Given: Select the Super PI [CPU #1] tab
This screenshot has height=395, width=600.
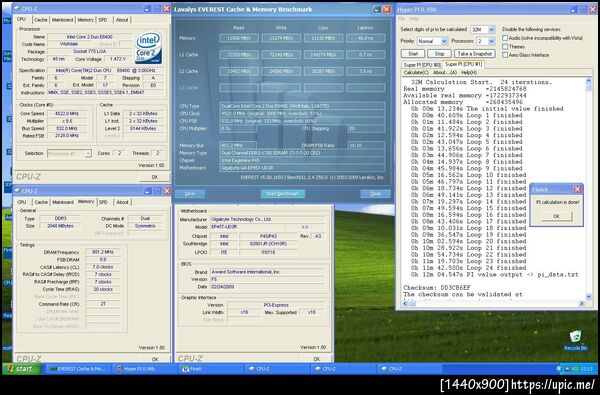Looking at the screenshot, I should tap(463, 64).
